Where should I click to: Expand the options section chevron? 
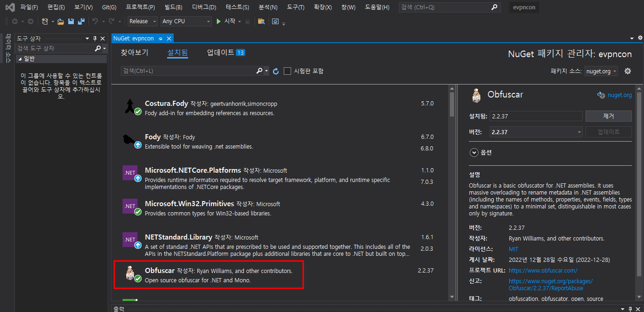(x=474, y=152)
